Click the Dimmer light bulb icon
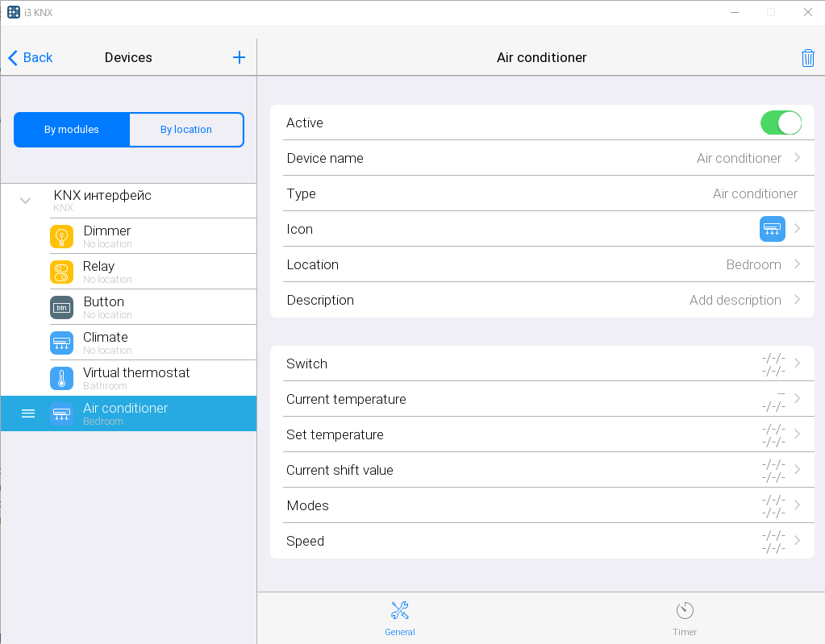This screenshot has height=644, width=825. (x=61, y=237)
